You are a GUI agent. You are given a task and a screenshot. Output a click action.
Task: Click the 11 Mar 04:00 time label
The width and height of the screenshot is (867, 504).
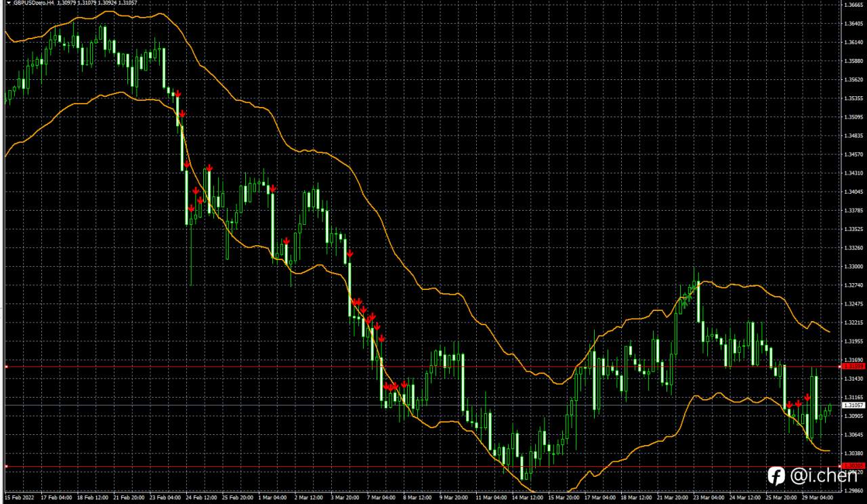(x=492, y=498)
